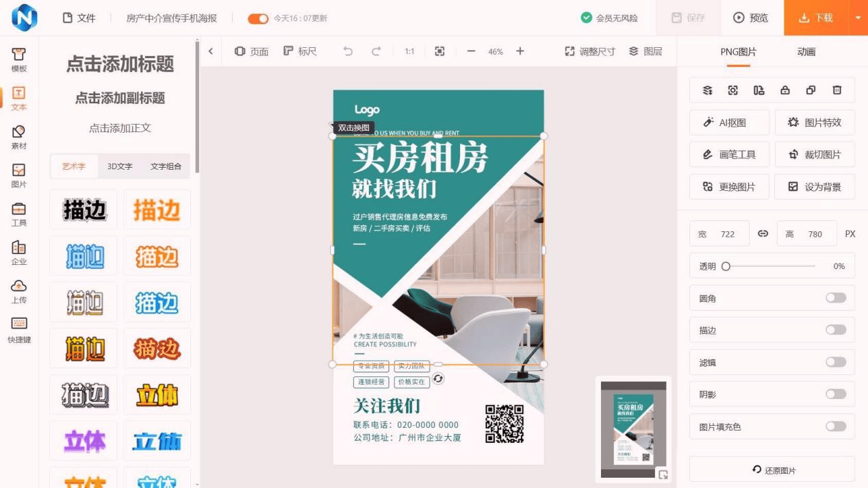Click the 还原图片 restore button
This screenshot has height=488, width=868.
click(x=772, y=470)
